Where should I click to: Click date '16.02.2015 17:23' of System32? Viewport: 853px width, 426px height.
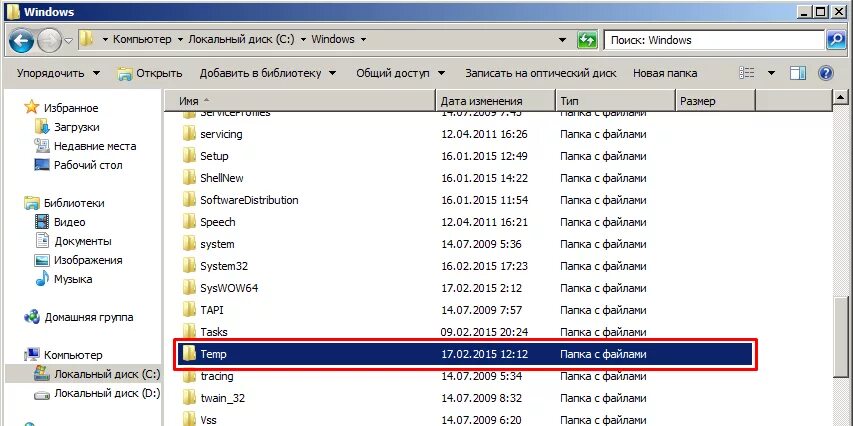click(484, 266)
